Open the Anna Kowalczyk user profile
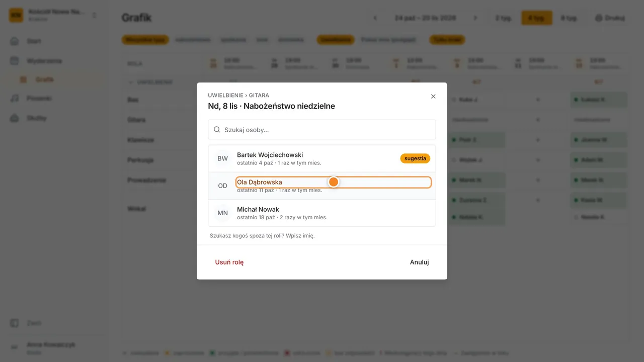The image size is (644, 362). point(53,347)
